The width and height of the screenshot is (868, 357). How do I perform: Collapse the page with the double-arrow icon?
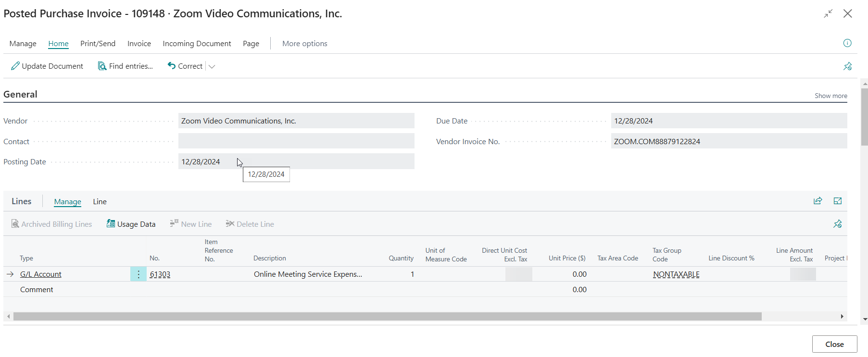coord(828,14)
